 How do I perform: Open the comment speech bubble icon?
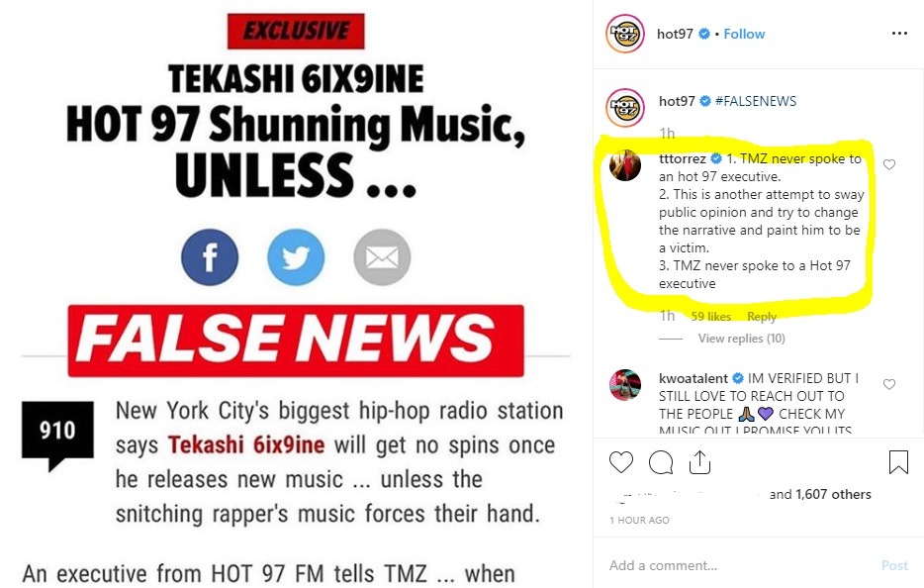pos(661,462)
